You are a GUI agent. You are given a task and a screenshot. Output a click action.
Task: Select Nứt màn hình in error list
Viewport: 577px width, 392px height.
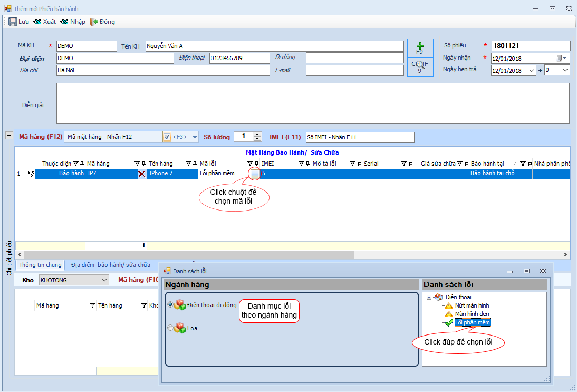click(x=472, y=305)
